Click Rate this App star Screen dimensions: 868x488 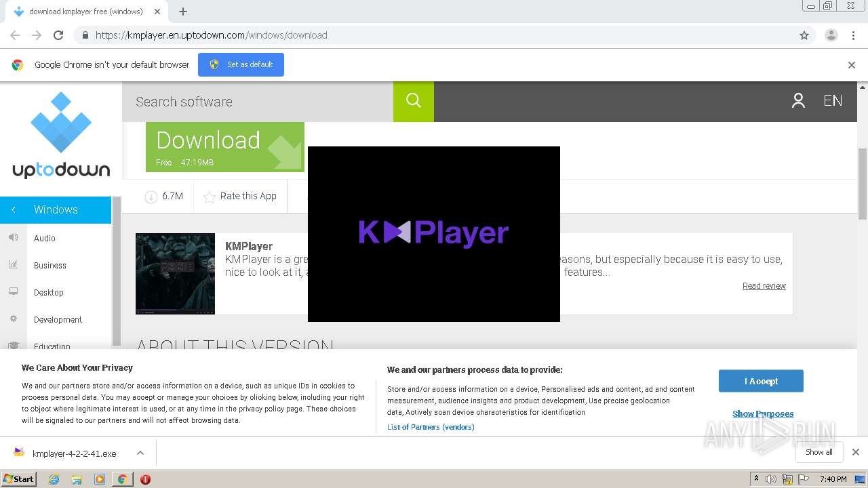click(x=210, y=197)
